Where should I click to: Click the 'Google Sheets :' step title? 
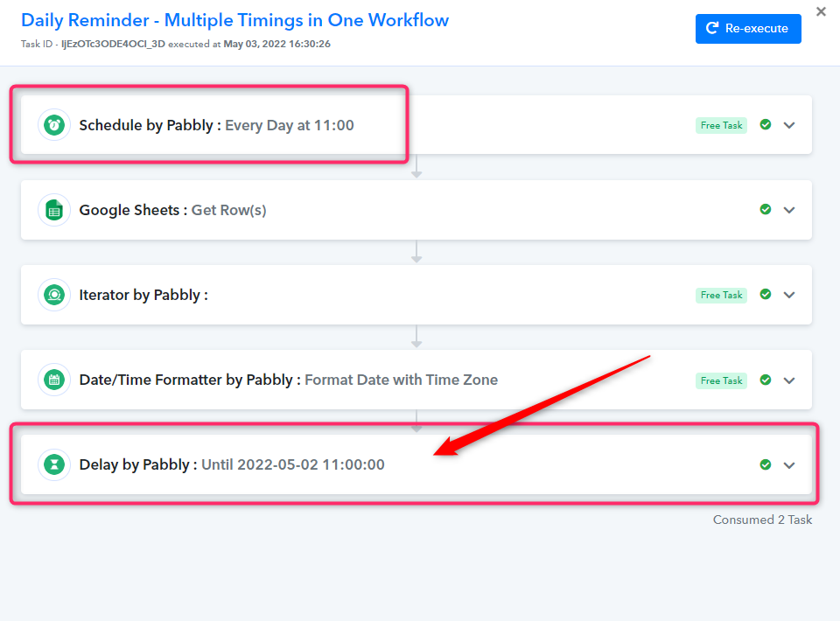point(133,210)
